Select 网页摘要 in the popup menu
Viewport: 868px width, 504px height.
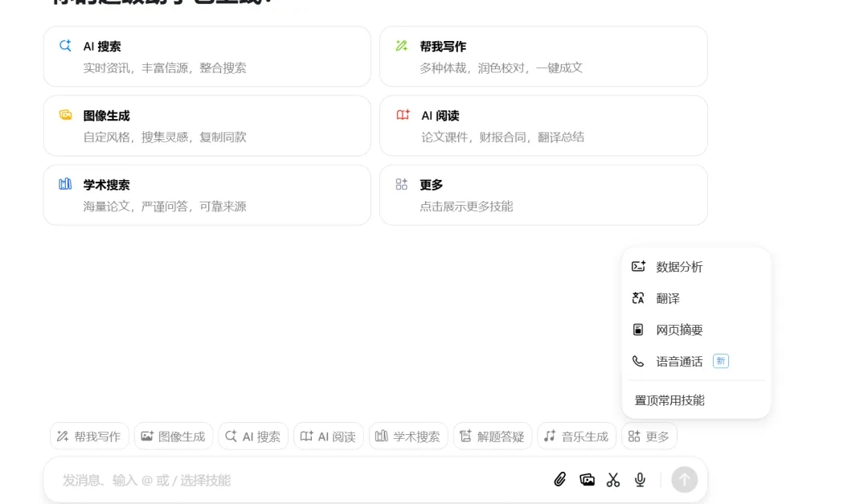[679, 330]
